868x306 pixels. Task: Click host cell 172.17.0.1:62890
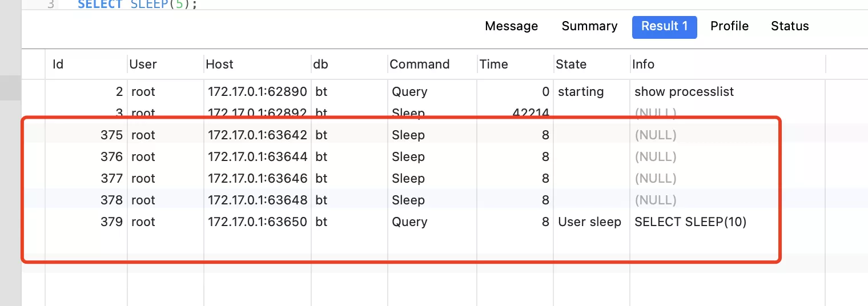[258, 92]
